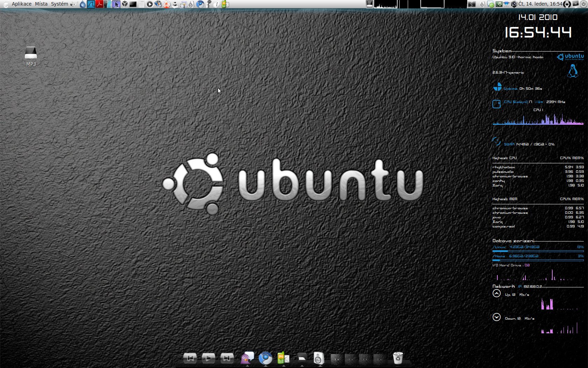
Task: Click the green download arrow tray icon
Action: click(x=499, y=4)
